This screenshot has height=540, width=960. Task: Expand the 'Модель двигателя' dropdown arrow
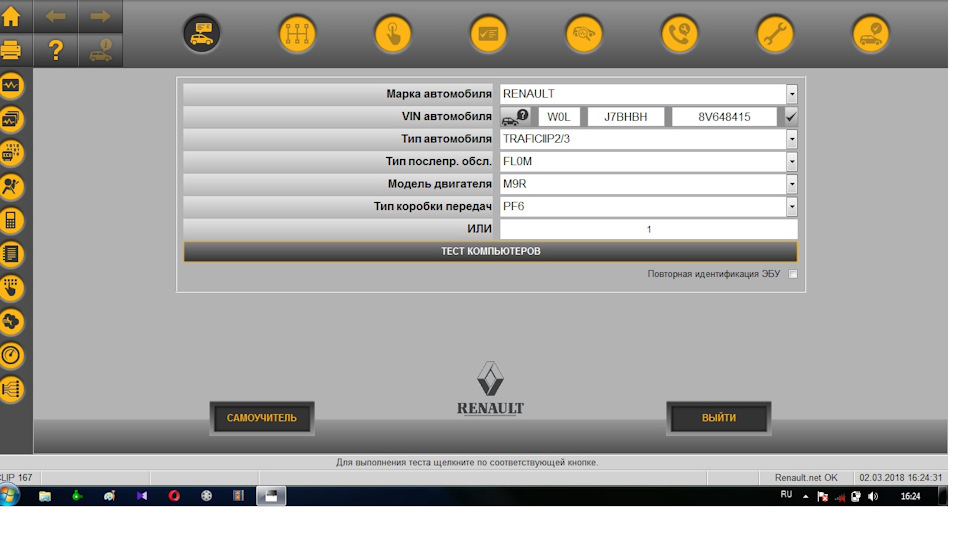(x=792, y=184)
